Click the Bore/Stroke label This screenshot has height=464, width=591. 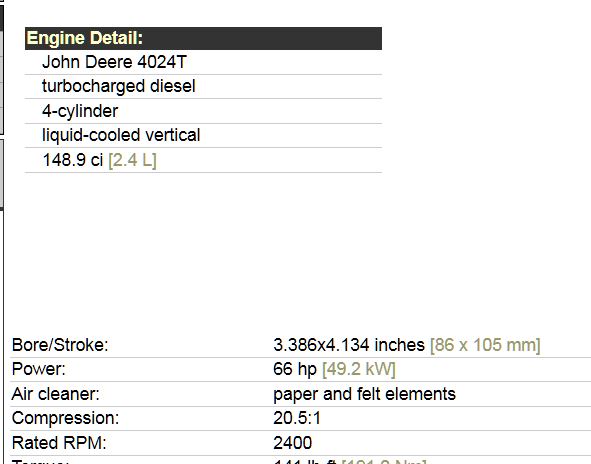pyautogui.click(x=60, y=345)
